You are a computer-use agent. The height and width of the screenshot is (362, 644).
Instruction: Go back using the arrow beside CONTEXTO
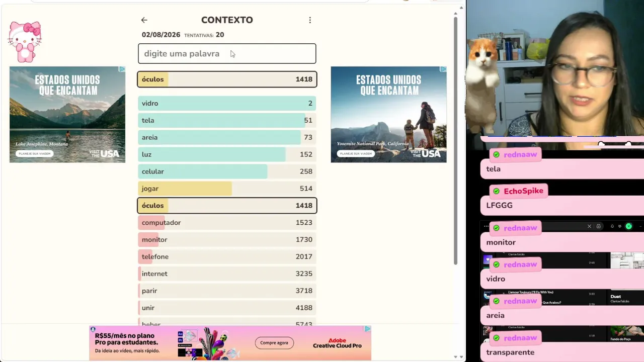[144, 20]
